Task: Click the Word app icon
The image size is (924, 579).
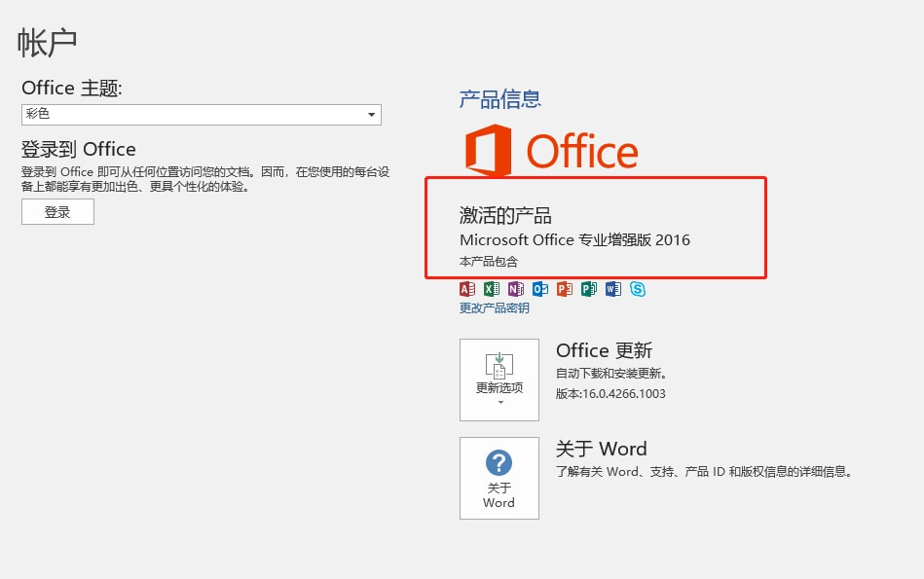Action: click(613, 289)
